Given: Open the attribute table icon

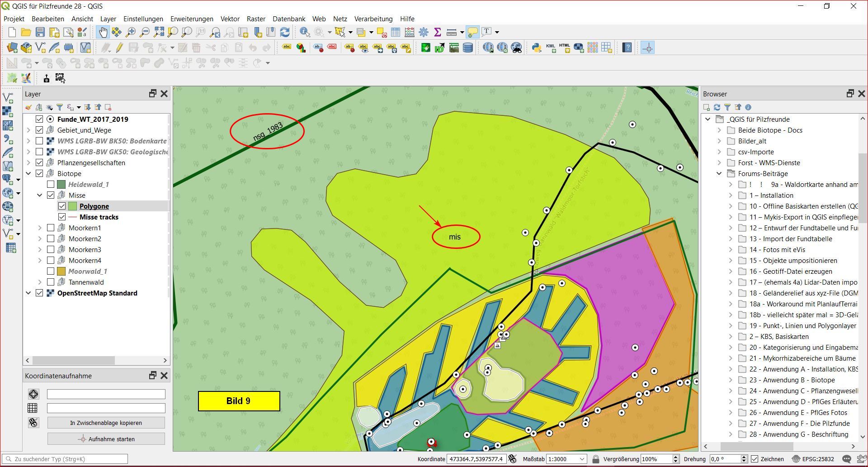Looking at the screenshot, I should (396, 32).
